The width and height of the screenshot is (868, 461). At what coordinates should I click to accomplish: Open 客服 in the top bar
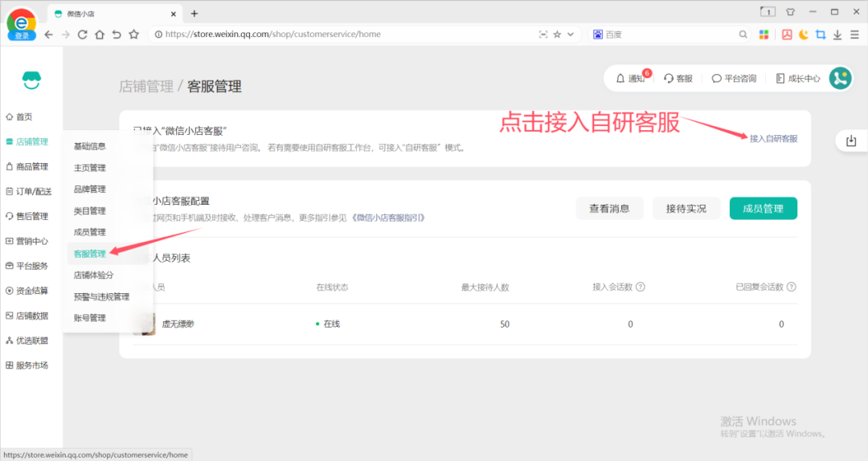(x=678, y=79)
